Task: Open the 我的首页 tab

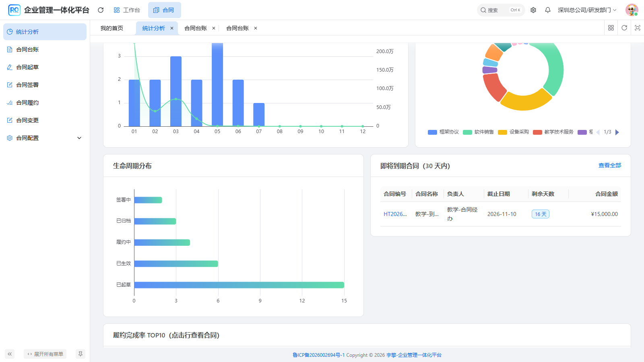Action: point(112,28)
